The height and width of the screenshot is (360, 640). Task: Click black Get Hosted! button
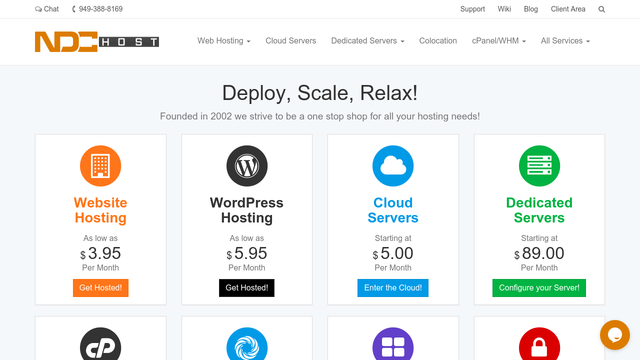(247, 288)
